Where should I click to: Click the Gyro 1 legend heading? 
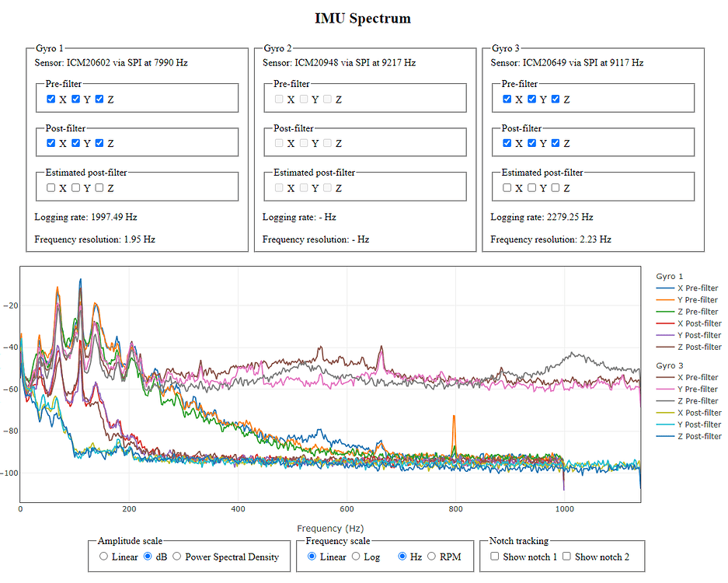[x=670, y=276]
